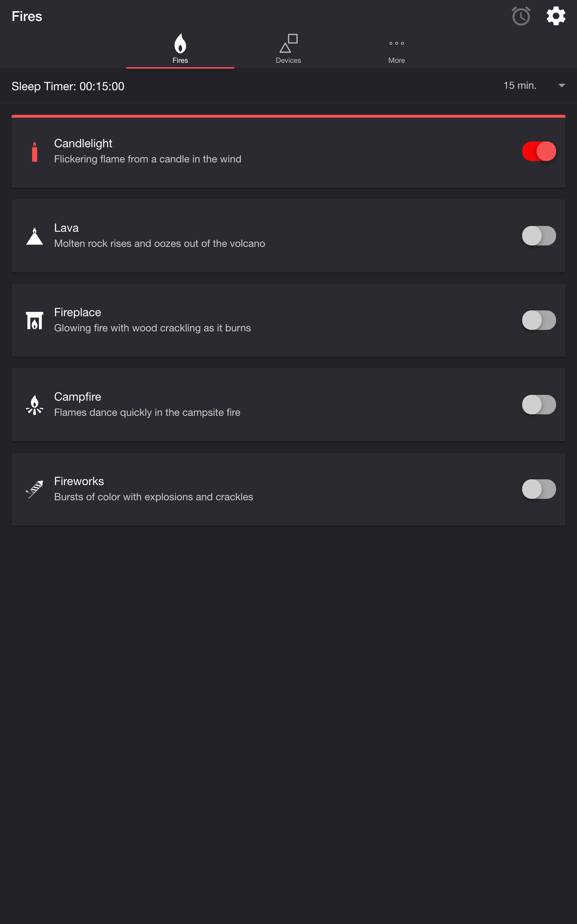Turn off the Candlelight sound
Screen dimensions: 577x924
(539, 151)
